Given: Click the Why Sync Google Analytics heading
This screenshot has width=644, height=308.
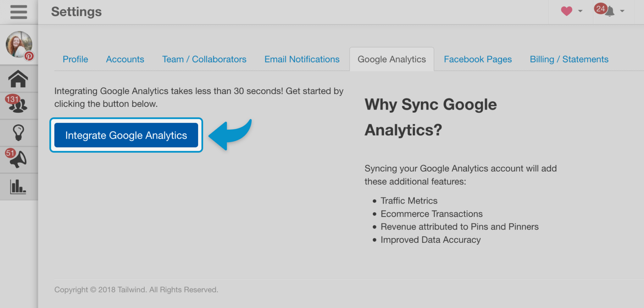Looking at the screenshot, I should (431, 117).
